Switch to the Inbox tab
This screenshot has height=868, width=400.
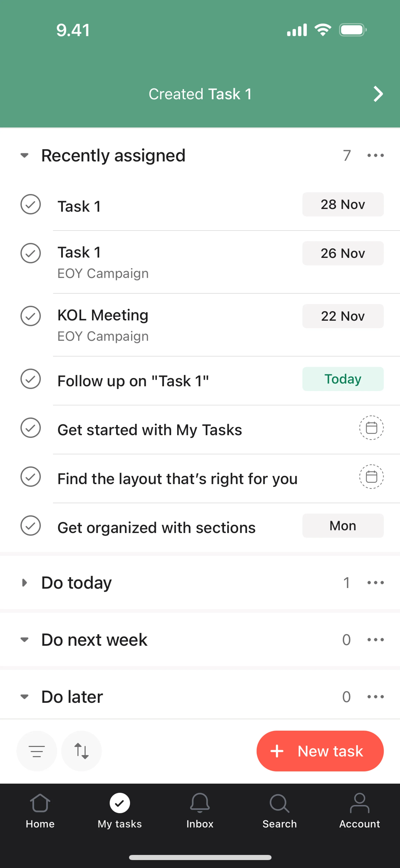pyautogui.click(x=200, y=810)
